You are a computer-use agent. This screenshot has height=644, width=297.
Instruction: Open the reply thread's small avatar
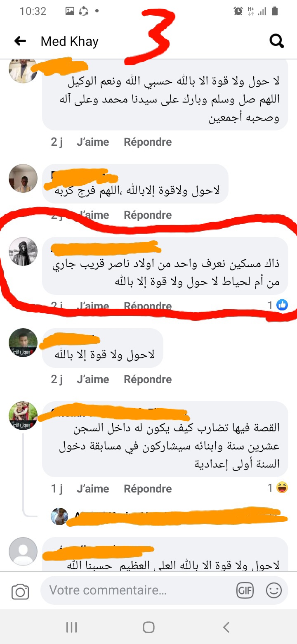(x=59, y=516)
